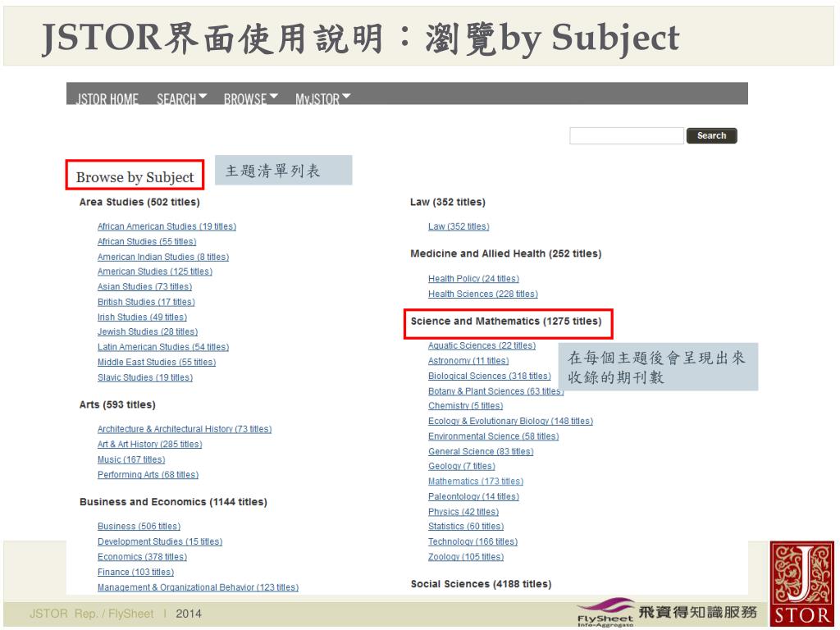Open Finance (103 titles) link

135,572
